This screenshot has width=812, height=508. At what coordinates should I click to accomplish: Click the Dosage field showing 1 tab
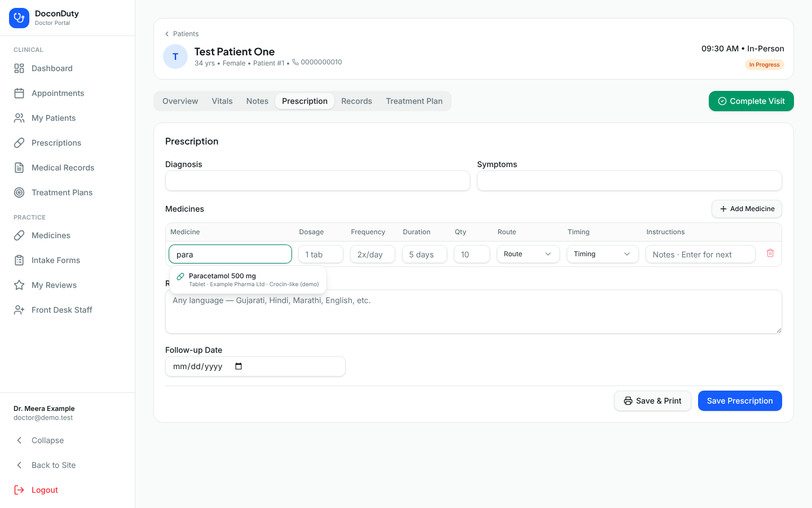coord(321,254)
